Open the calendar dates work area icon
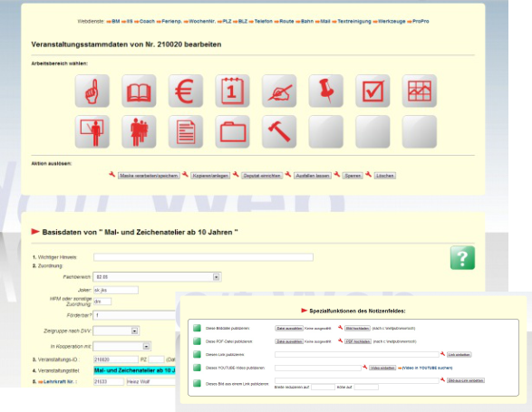 tap(232, 91)
